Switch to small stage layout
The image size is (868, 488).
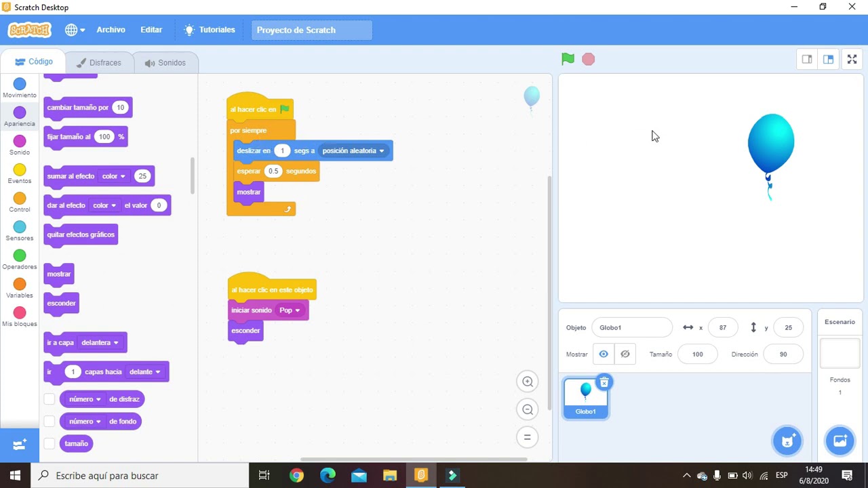807,59
